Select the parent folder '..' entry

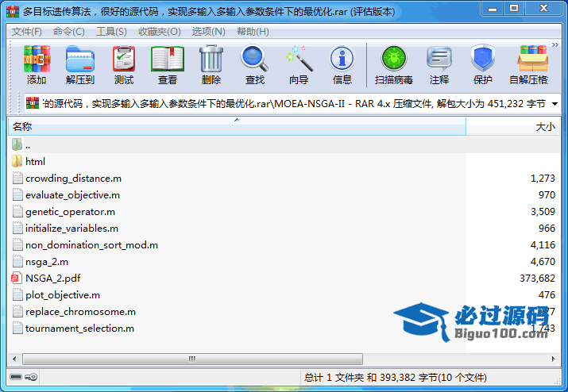[x=284, y=144]
